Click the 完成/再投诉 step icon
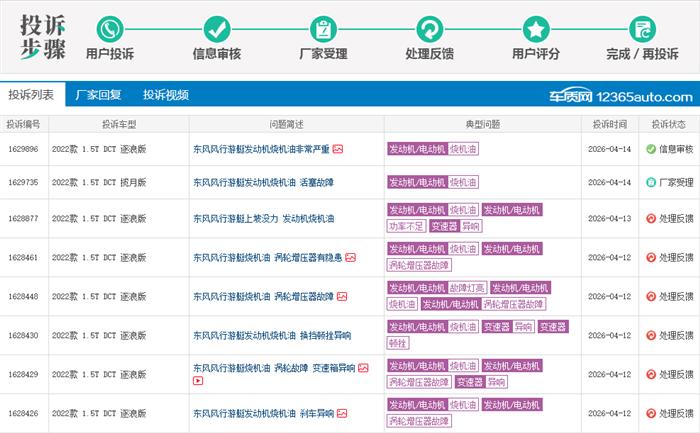700x433 pixels. point(643,28)
